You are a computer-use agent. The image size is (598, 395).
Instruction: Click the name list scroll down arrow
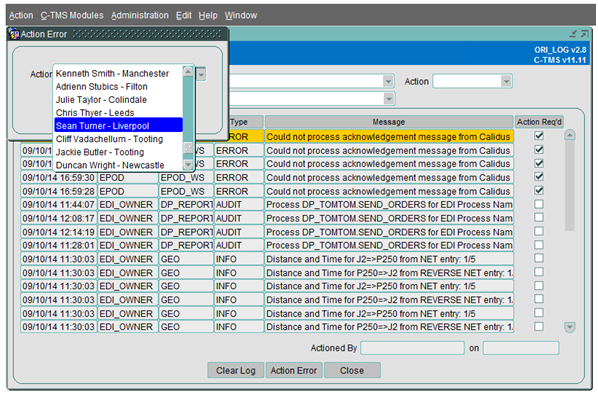point(188,164)
